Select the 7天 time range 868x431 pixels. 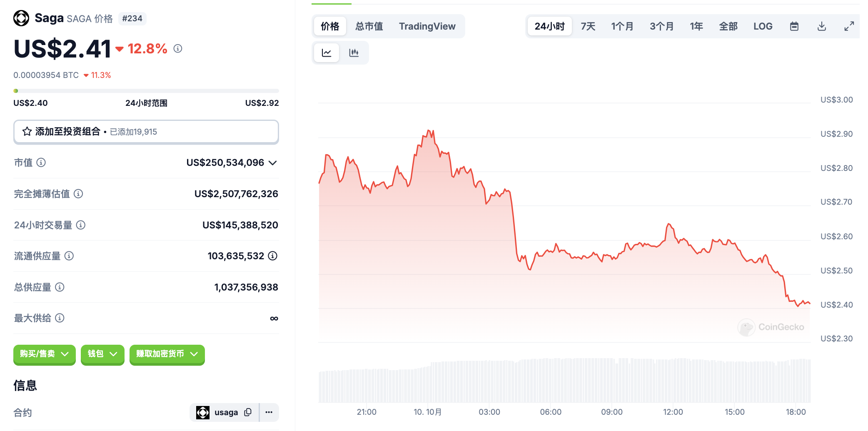pyautogui.click(x=588, y=26)
